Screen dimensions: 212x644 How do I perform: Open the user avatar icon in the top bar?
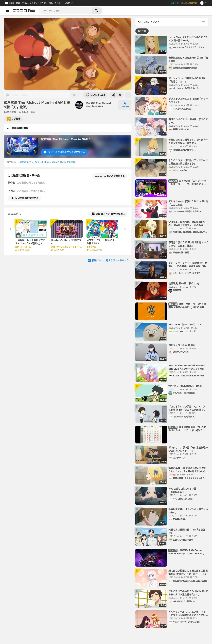pyautogui.click(x=202, y=3)
